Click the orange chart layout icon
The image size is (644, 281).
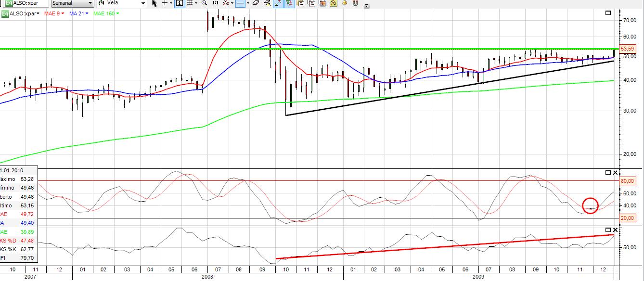pyautogui.click(x=322, y=3)
